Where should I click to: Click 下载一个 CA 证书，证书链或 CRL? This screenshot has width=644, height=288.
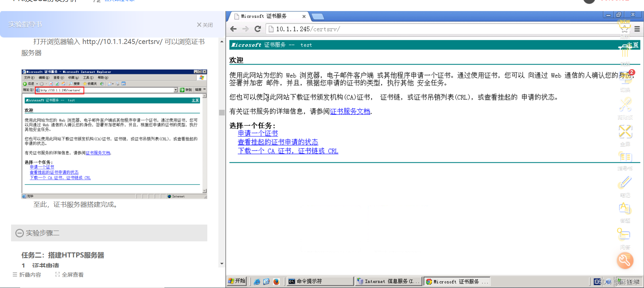pos(288,151)
